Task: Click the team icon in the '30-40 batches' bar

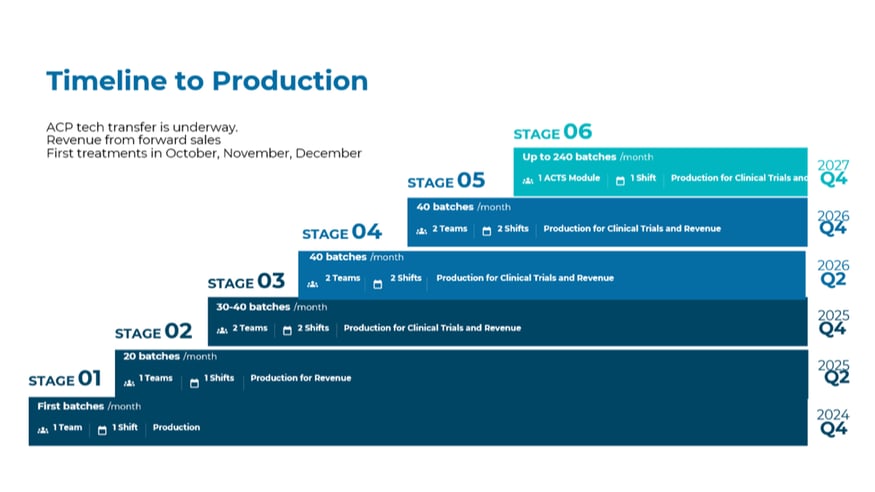Action: click(222, 330)
